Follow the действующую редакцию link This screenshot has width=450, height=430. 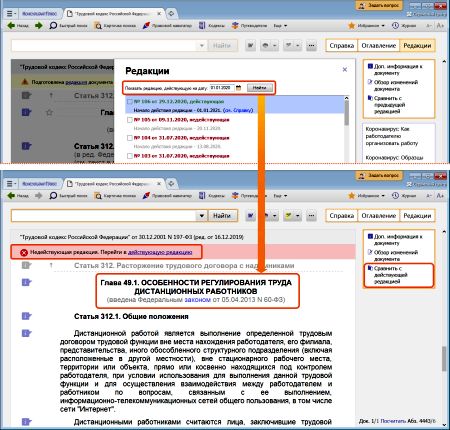click(x=160, y=252)
